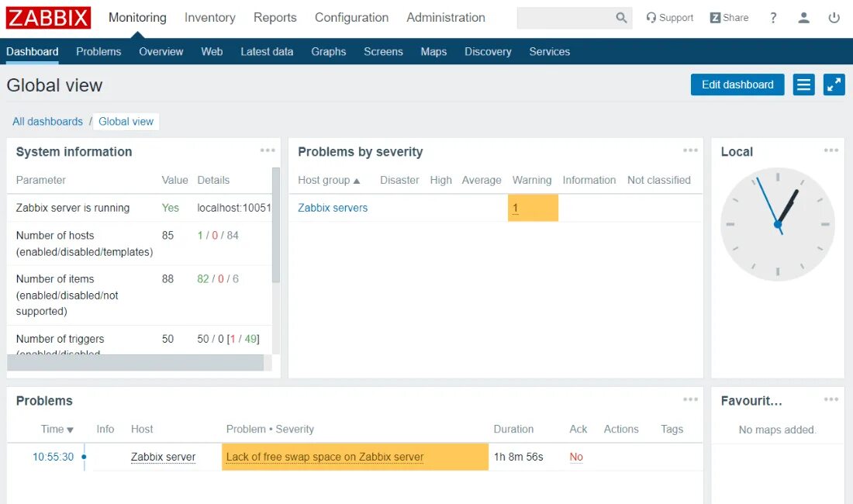Open the Help question mark icon

click(773, 18)
